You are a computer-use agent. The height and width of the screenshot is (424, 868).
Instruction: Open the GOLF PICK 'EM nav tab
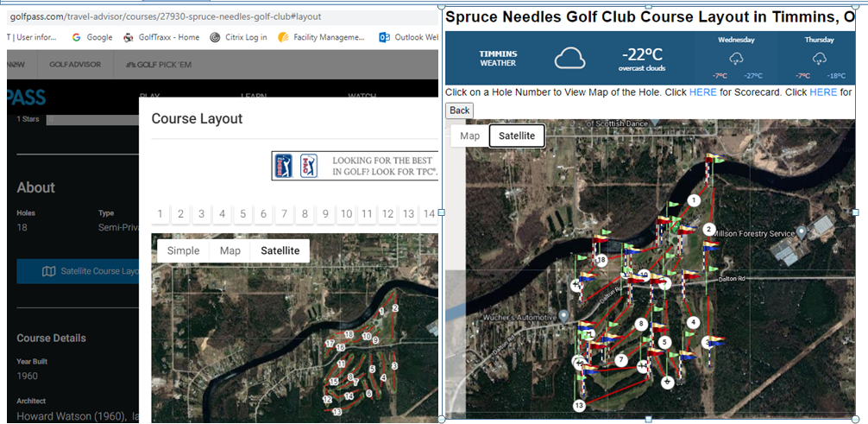(x=160, y=64)
